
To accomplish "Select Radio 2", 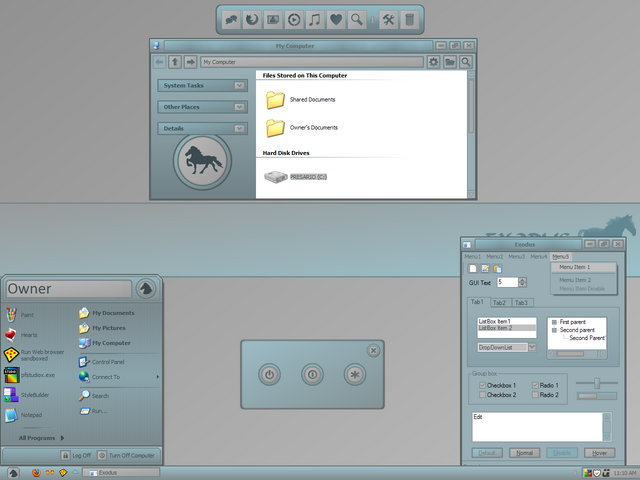I will (x=535, y=395).
